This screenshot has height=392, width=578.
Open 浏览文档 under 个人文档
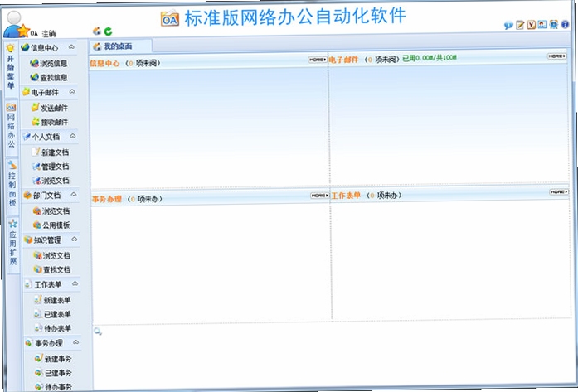51,181
